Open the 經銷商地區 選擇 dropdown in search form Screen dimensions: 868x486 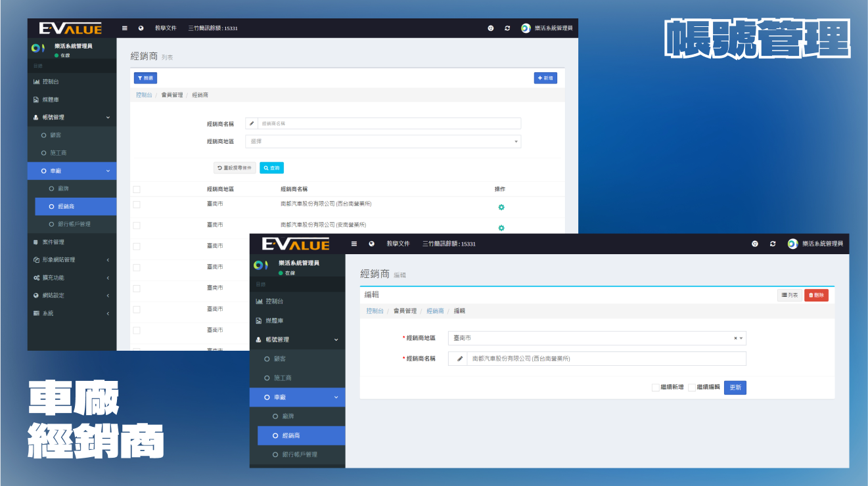coord(383,141)
